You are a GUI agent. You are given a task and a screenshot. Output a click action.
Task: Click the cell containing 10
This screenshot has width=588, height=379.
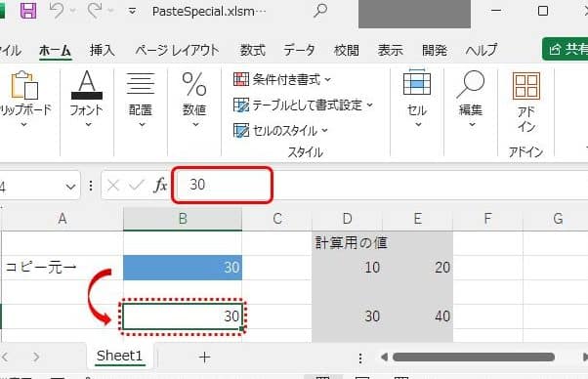point(348,268)
